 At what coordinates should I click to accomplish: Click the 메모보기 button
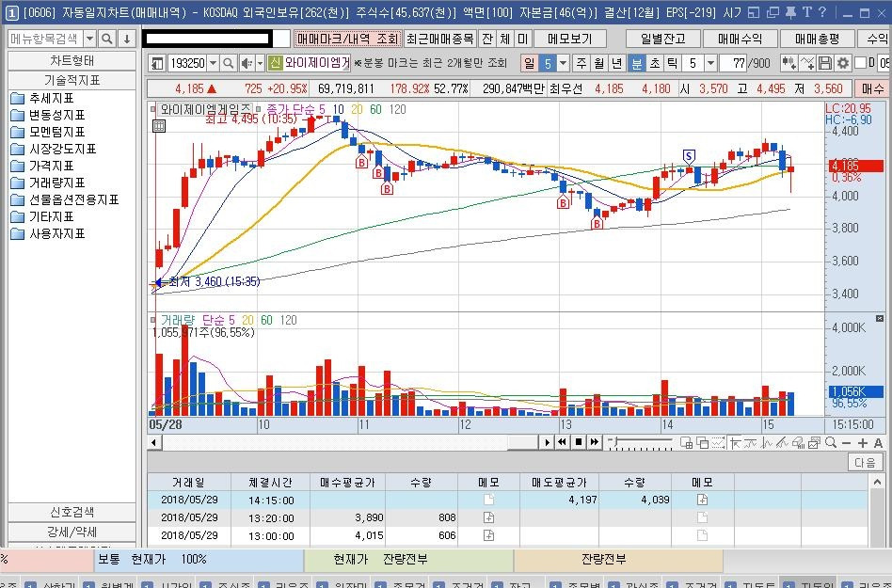[569, 39]
